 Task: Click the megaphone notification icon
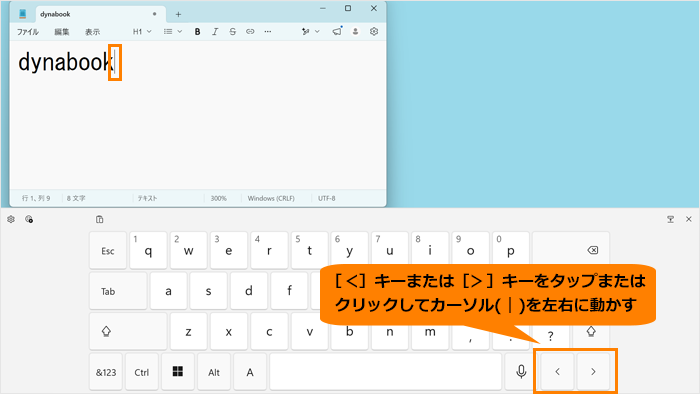click(337, 31)
